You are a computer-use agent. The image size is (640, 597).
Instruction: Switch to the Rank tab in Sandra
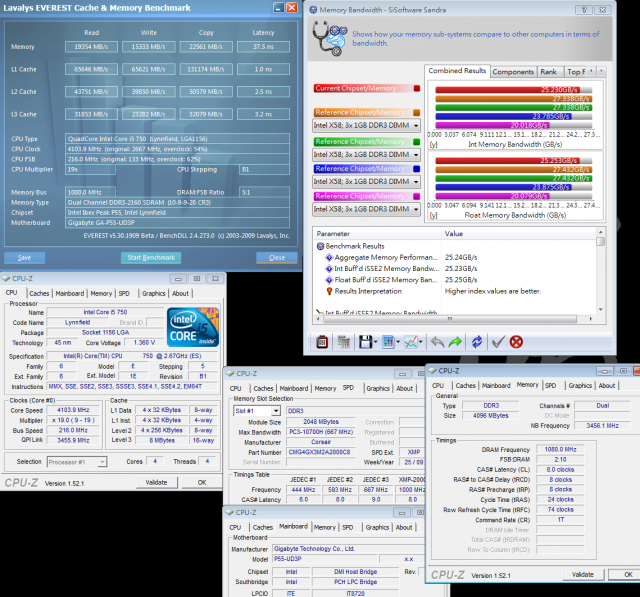[x=549, y=72]
